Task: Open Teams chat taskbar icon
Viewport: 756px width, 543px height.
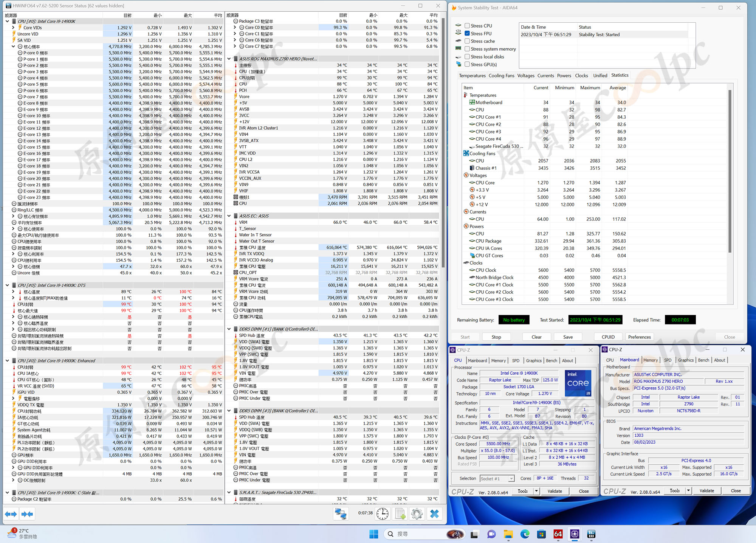Action: pos(491,534)
